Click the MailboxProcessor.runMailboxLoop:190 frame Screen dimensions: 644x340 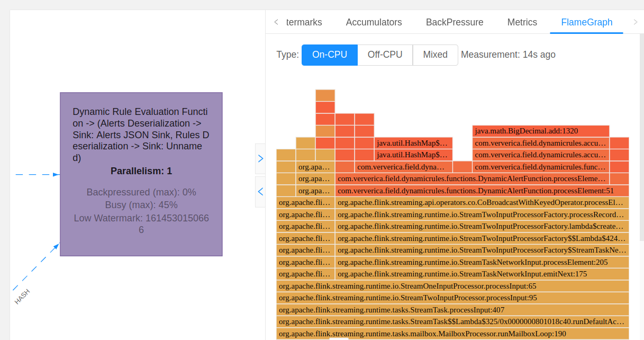click(x=452, y=334)
